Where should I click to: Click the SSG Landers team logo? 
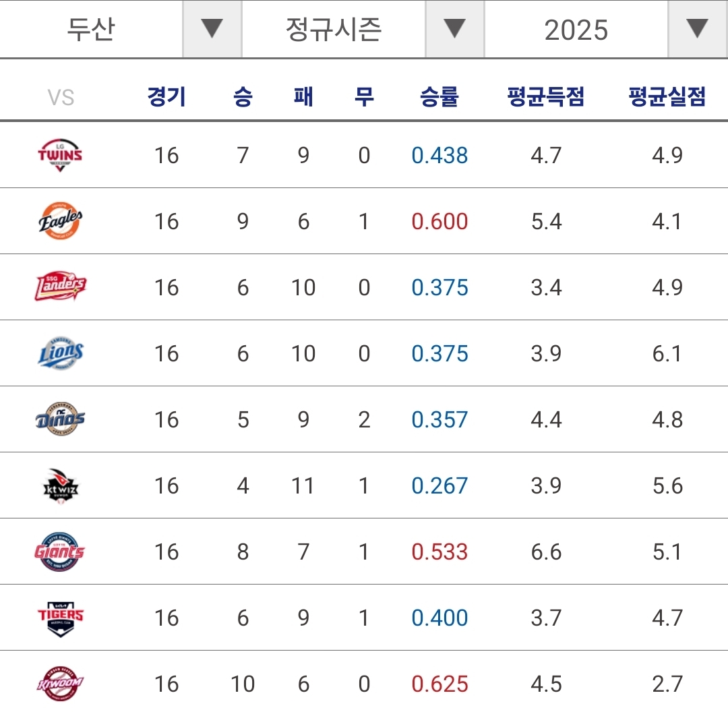(61, 287)
